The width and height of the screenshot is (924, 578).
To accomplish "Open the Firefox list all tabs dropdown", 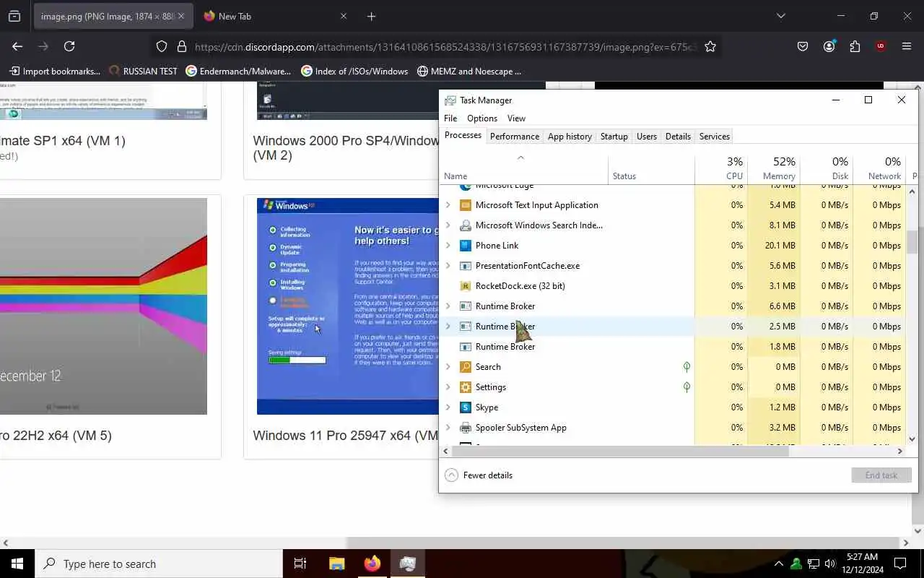I will (780, 16).
